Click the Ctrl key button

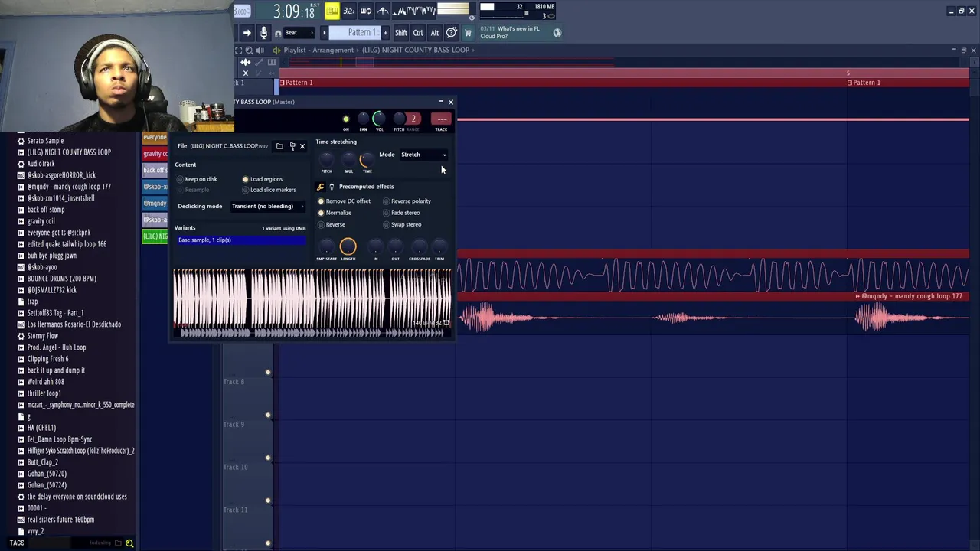[x=418, y=33]
